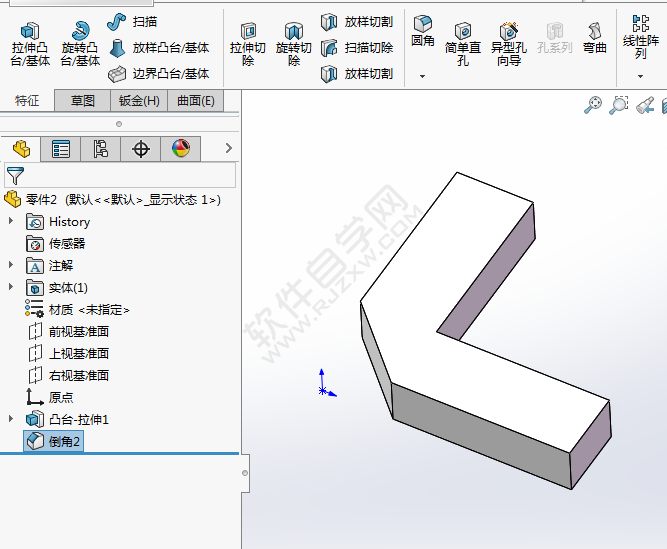Image resolution: width=667 pixels, height=549 pixels.
Task: Click the panel split handle below tabs
Action: (119, 124)
